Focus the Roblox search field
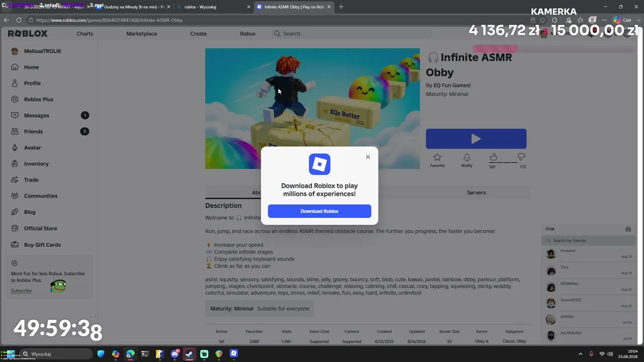The width and height of the screenshot is (644, 362). (352, 34)
